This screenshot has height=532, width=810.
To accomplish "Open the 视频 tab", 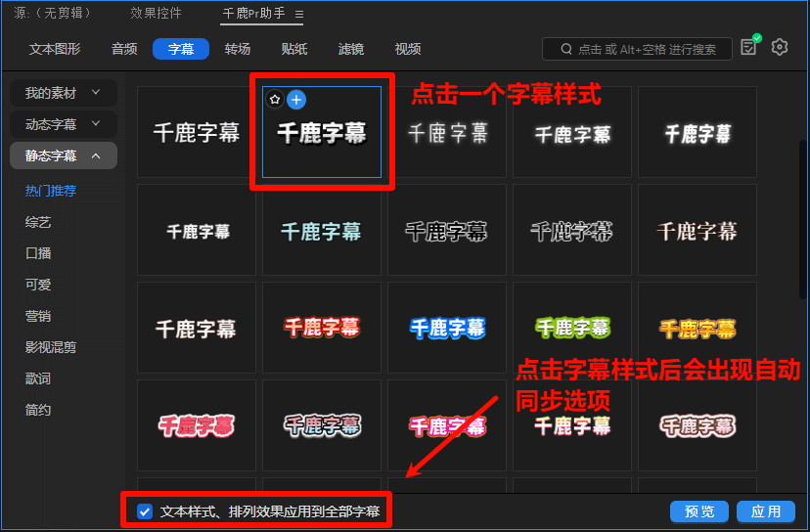I will pos(408,49).
